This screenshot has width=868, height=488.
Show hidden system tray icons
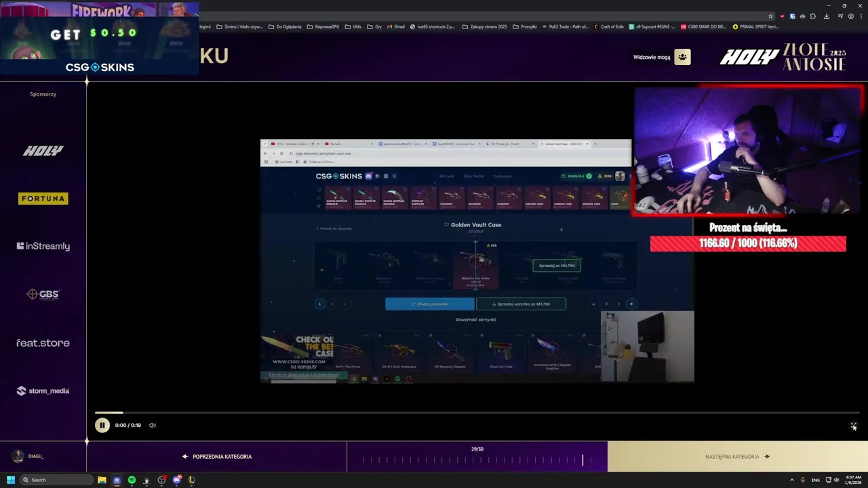(x=792, y=480)
